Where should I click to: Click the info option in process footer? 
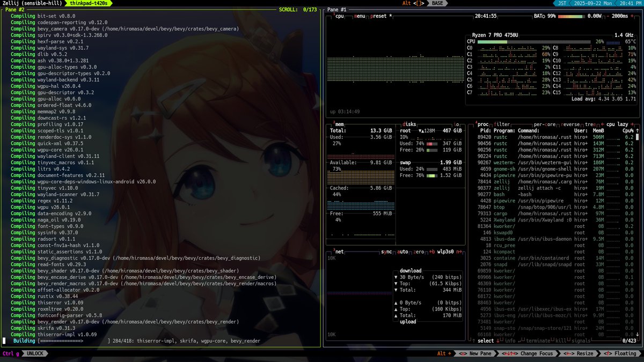tap(510, 341)
